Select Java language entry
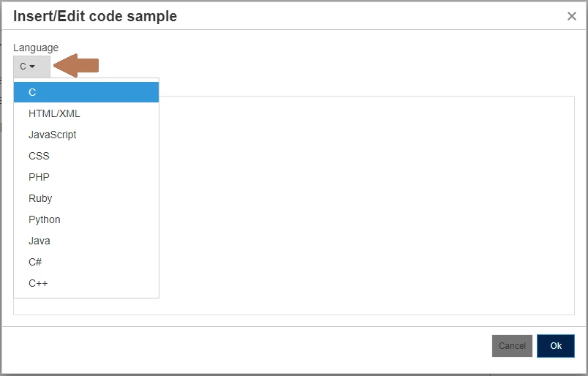 click(86, 241)
